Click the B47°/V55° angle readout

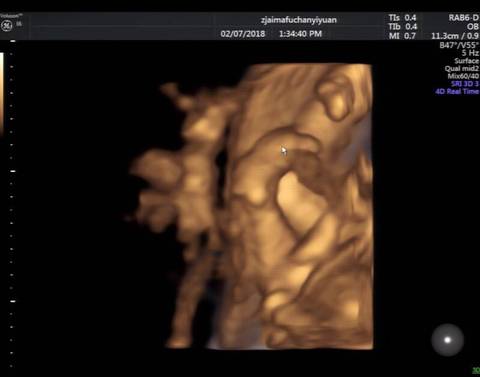tap(459, 45)
